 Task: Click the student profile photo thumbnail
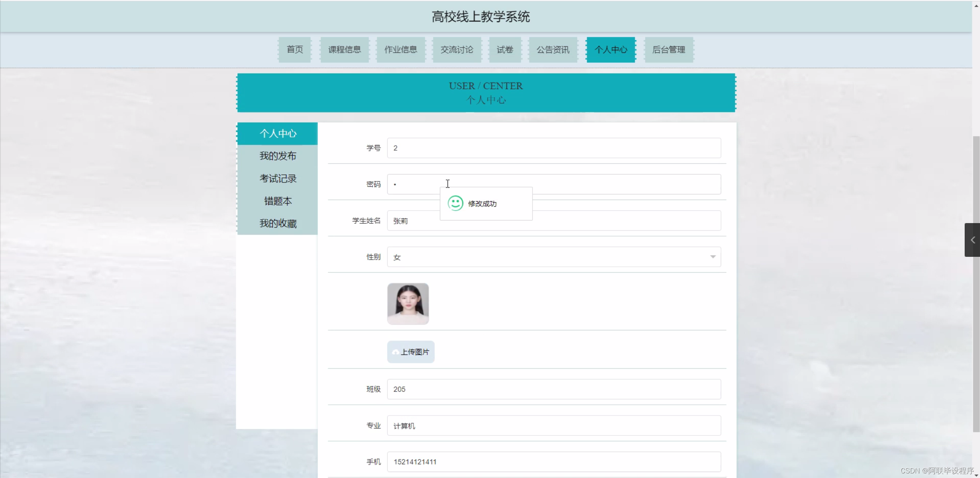(408, 304)
